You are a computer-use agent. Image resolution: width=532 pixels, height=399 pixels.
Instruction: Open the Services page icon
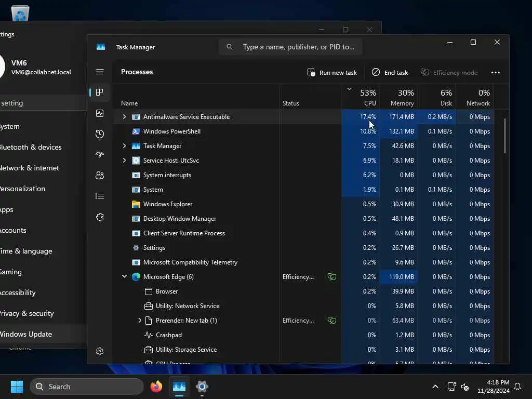[x=99, y=217]
